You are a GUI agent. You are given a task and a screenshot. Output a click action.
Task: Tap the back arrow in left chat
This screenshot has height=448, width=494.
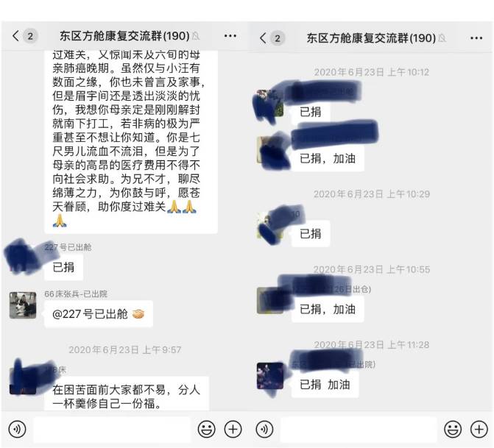pos(15,36)
